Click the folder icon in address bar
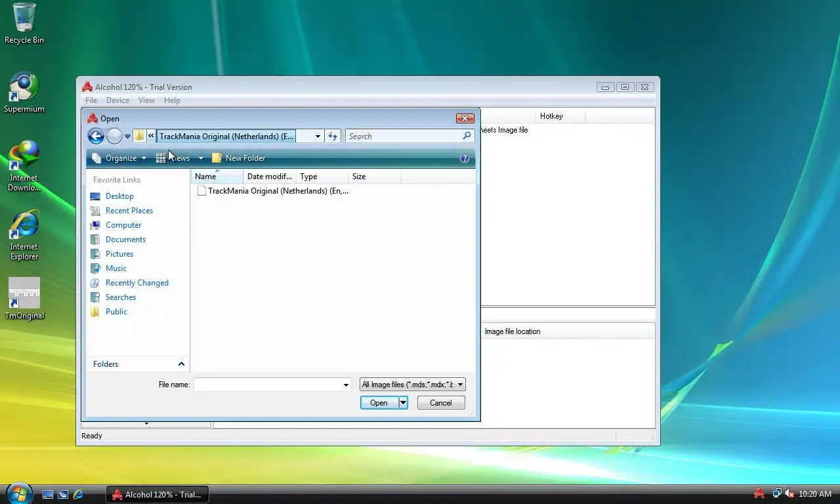 (x=139, y=136)
